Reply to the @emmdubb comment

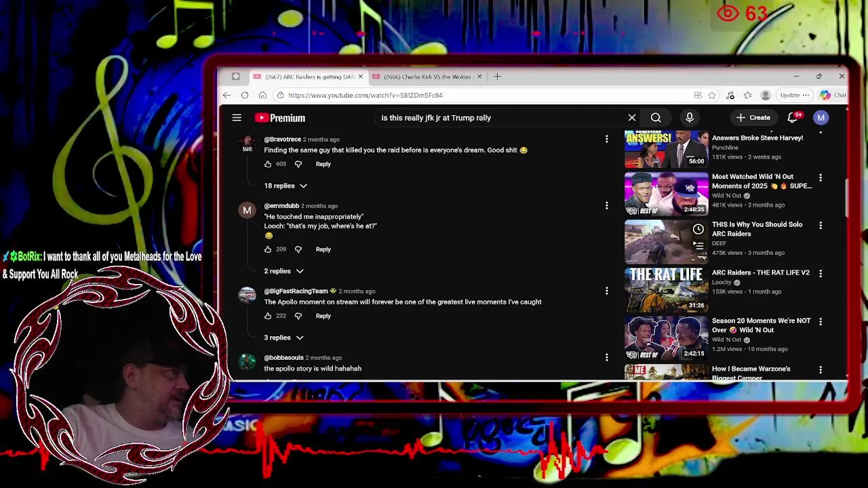(323, 249)
